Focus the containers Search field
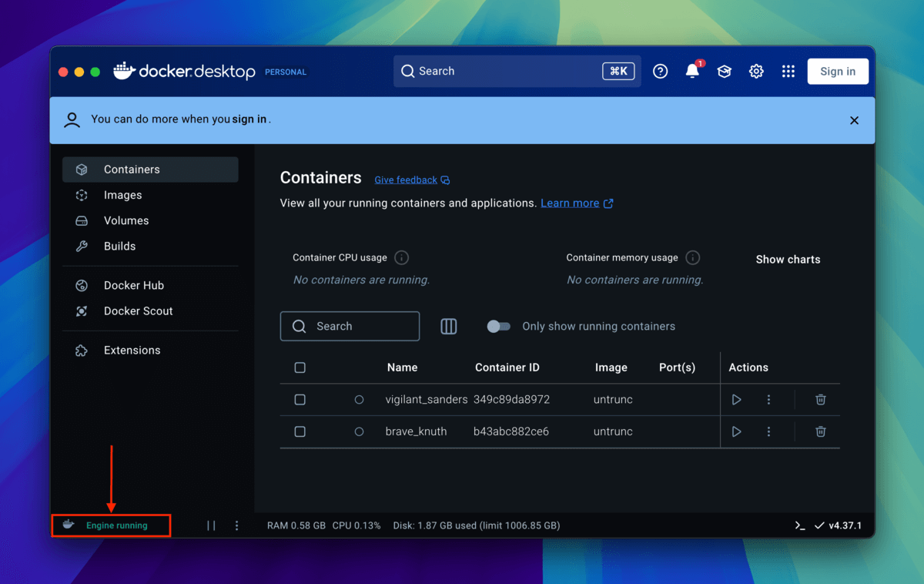The image size is (924, 584). 350,326
